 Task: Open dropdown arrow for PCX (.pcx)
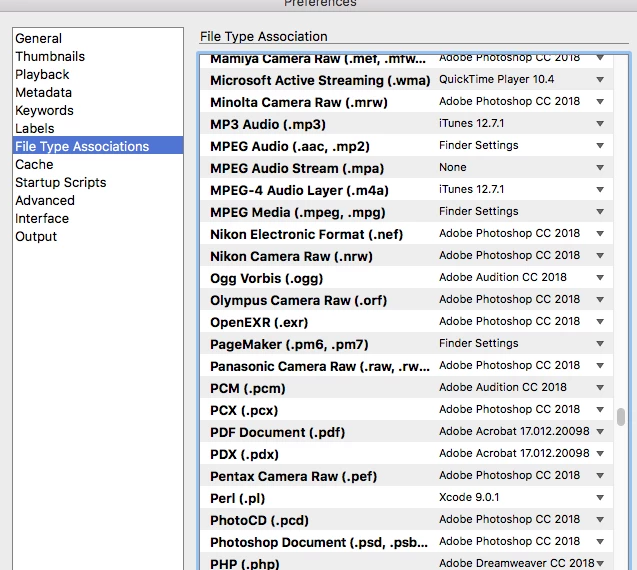pos(600,410)
